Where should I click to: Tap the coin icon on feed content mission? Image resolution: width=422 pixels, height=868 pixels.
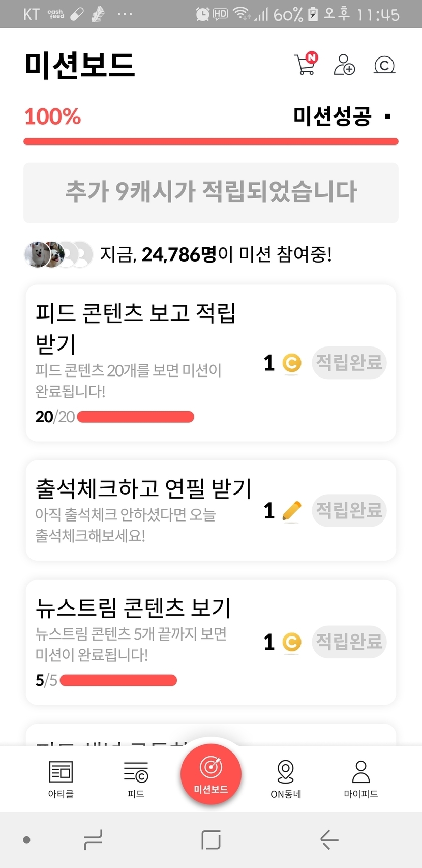[291, 363]
